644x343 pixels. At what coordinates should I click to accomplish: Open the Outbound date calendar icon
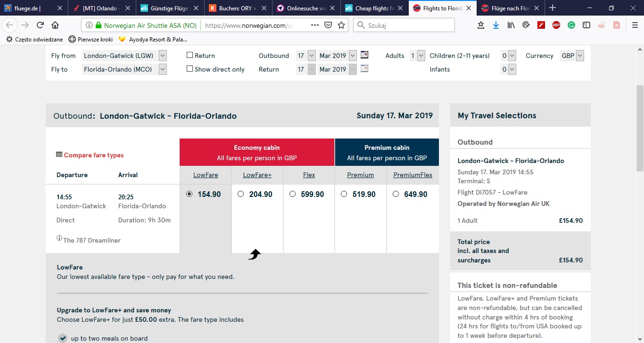364,55
